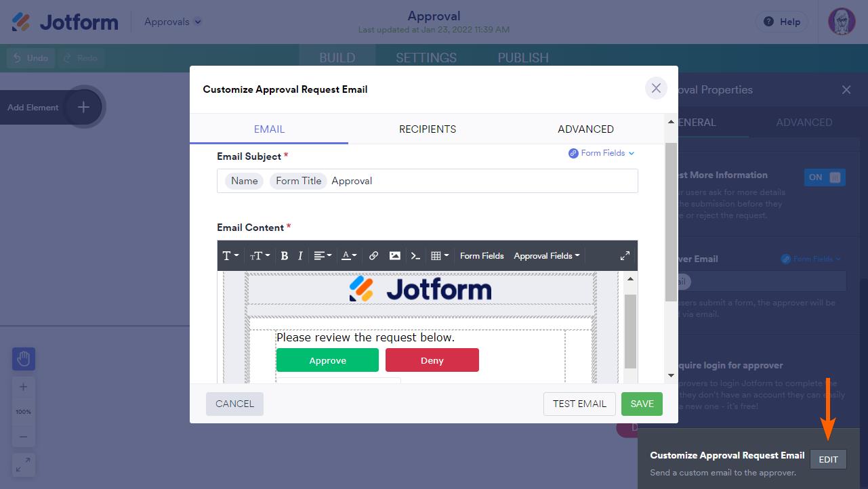The width and height of the screenshot is (868, 489).
Task: Click the 100% zoom level indicator
Action: click(24, 412)
